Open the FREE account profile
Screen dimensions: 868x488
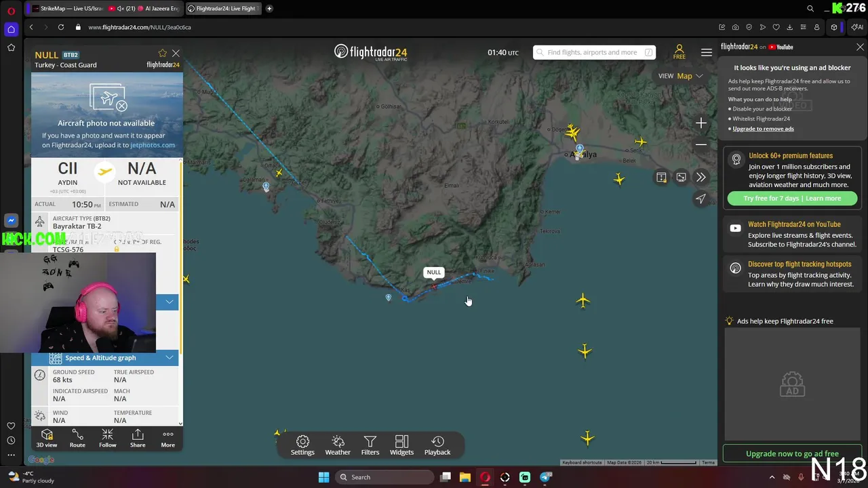[x=679, y=52]
